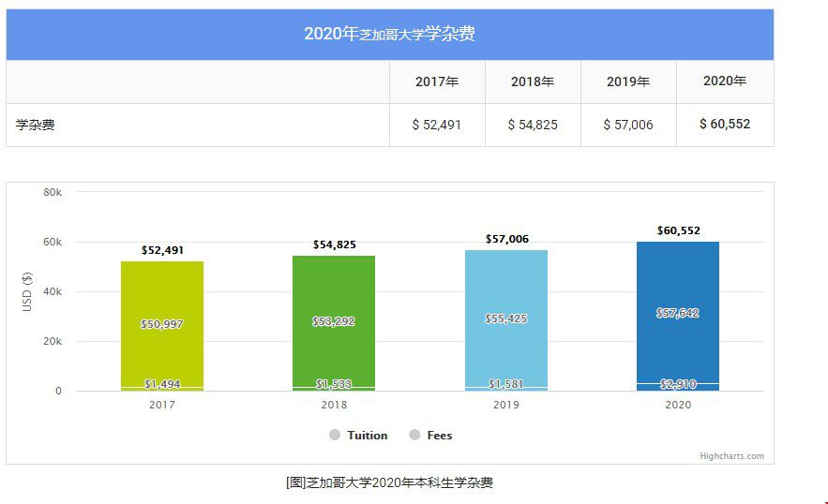Click the total label $60,552 above the 2020 bar
Viewport: 828px width, 504px height.
tap(679, 230)
